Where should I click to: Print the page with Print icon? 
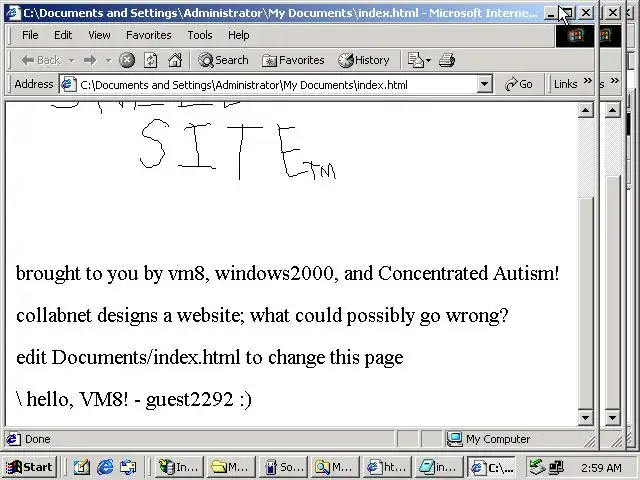click(x=447, y=60)
